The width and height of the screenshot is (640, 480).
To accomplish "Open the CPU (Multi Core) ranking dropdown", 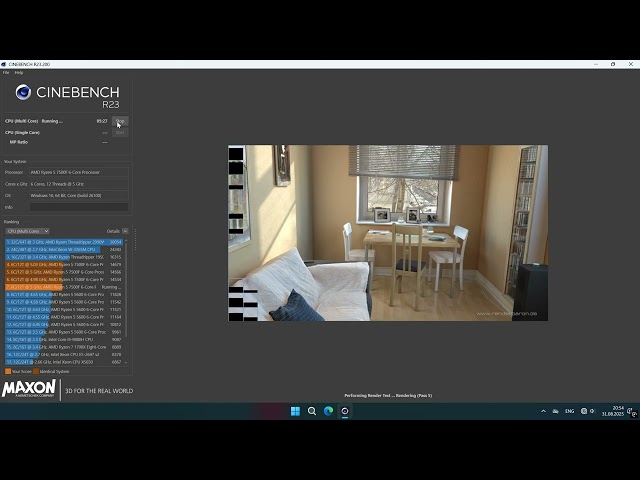I will [x=28, y=231].
